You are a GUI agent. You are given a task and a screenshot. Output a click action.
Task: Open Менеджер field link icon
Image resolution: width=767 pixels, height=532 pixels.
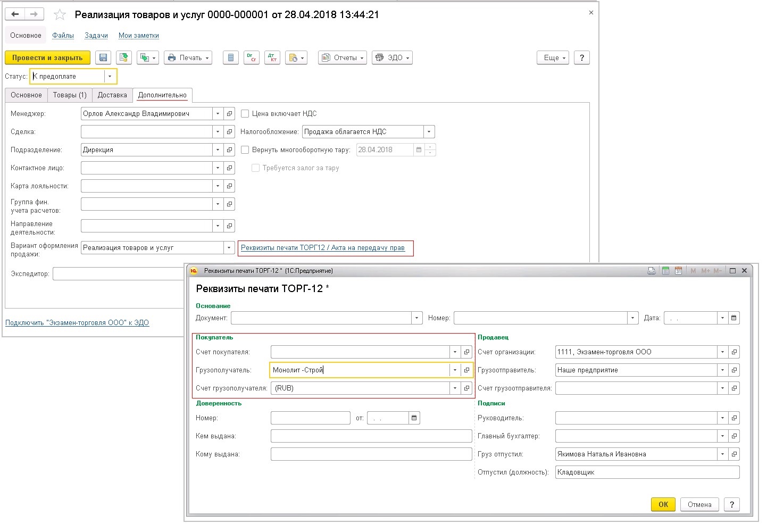[229, 113]
